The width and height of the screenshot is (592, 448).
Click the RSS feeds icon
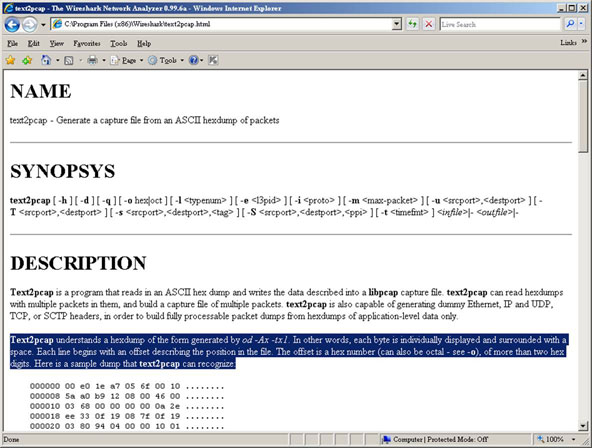(x=69, y=60)
